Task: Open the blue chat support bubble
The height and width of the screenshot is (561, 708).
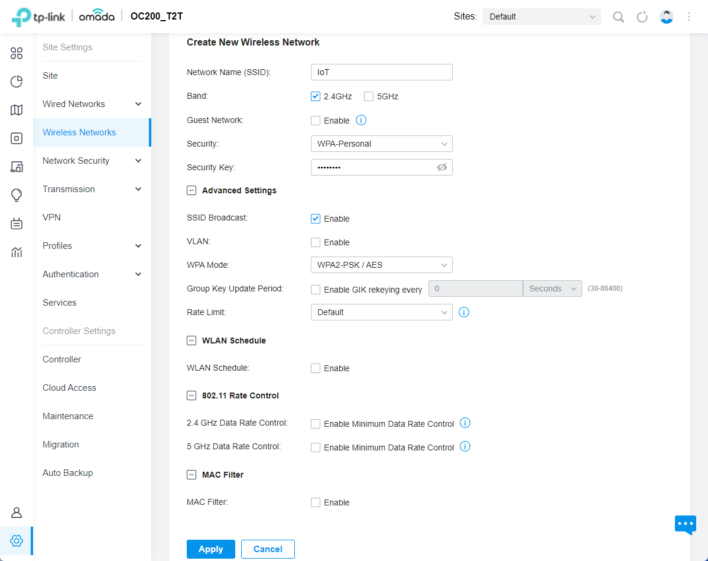Action: click(685, 524)
